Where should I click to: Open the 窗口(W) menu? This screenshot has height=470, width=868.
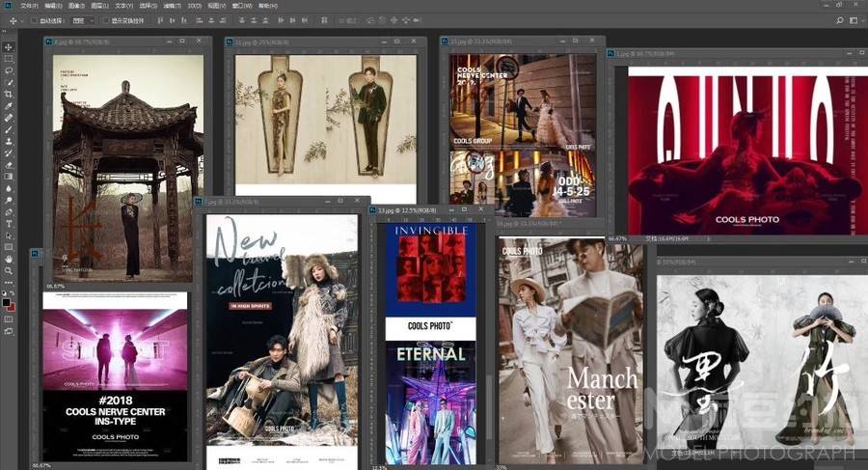point(242,6)
